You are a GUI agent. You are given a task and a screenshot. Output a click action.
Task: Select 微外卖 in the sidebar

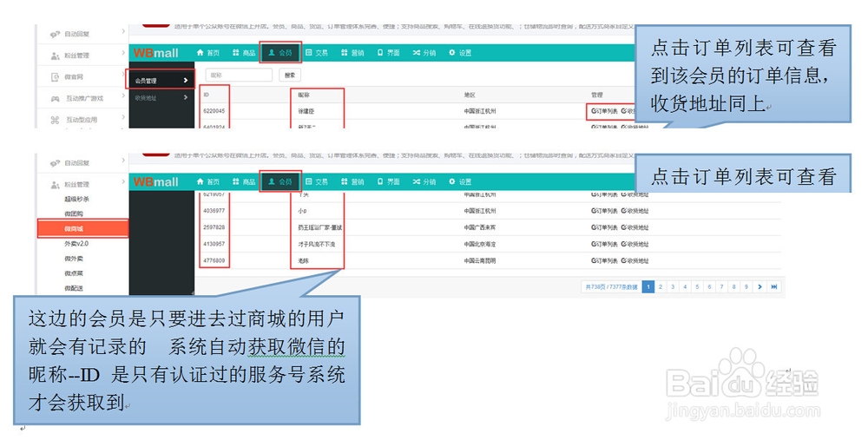tap(73, 259)
